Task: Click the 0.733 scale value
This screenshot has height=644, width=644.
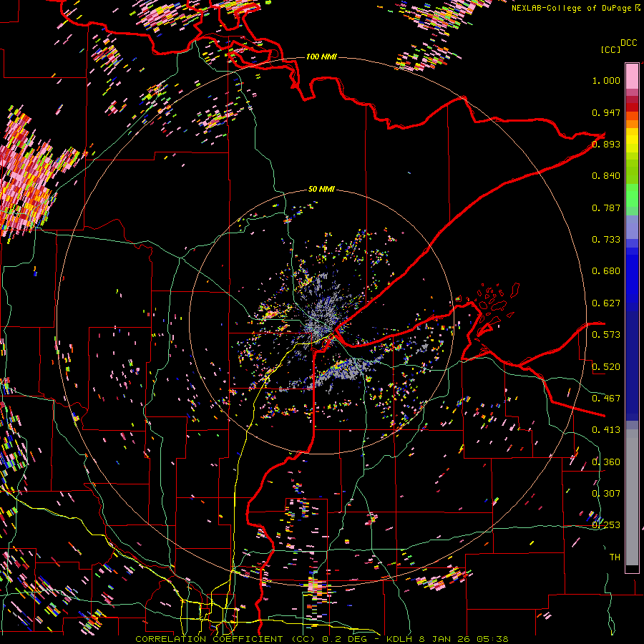Action: click(x=606, y=240)
